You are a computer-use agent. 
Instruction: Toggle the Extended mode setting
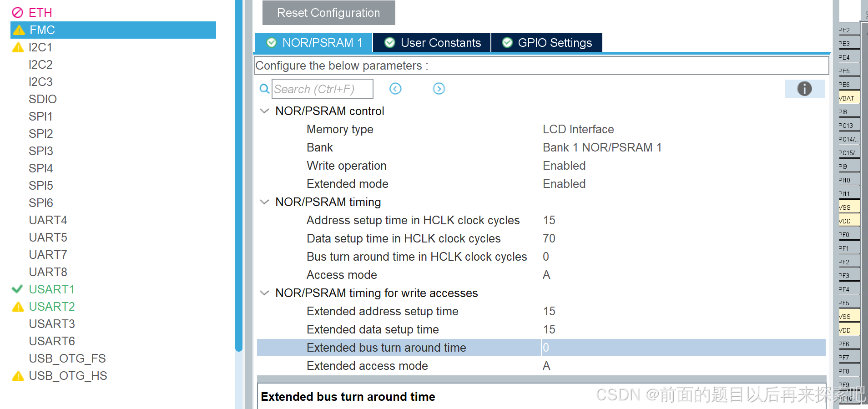coord(564,184)
